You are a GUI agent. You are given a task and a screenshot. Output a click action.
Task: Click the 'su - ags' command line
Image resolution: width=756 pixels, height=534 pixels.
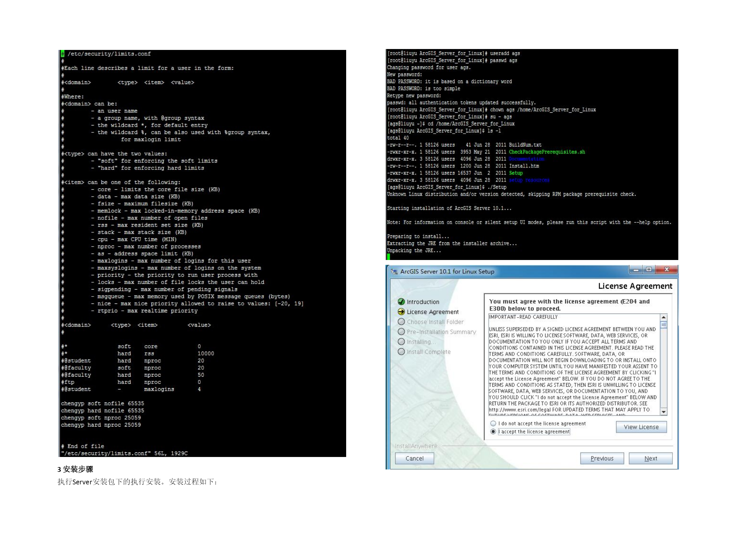click(449, 117)
